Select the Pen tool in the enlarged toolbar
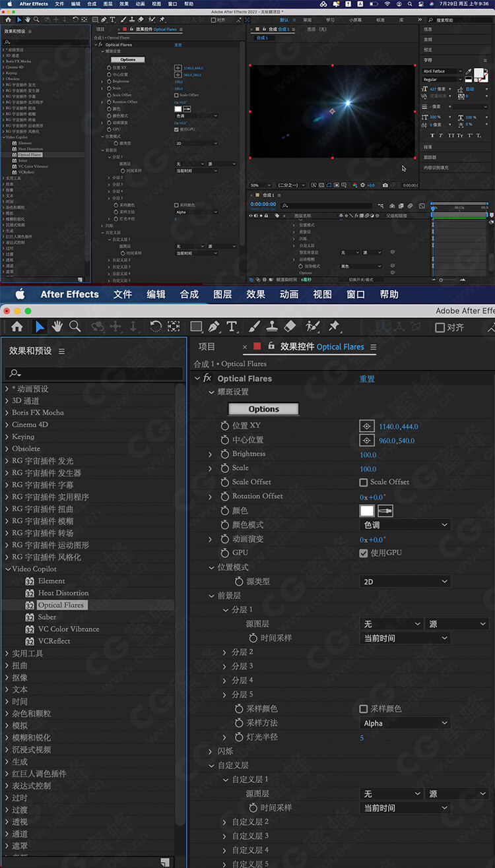This screenshot has width=495, height=868. click(x=214, y=326)
